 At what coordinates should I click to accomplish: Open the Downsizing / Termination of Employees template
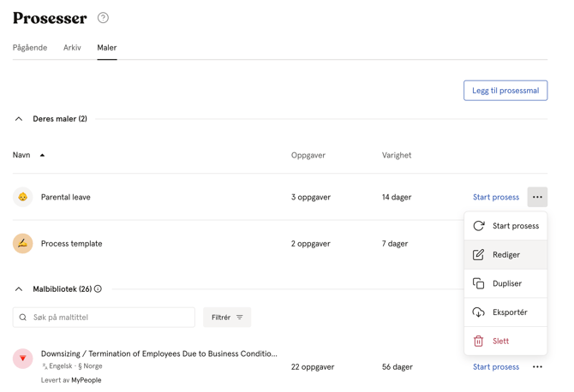(x=158, y=353)
